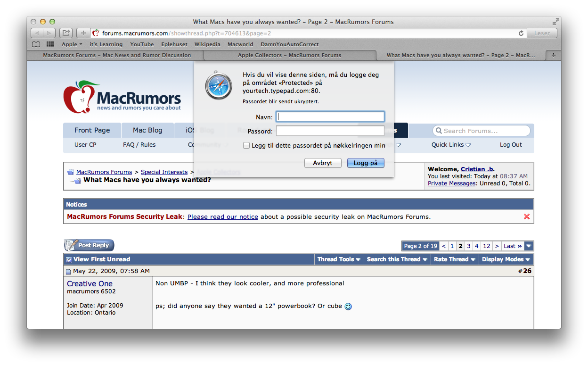Open Wikipedia bookmark
Viewport: 588px width, 366px height.
[207, 44]
